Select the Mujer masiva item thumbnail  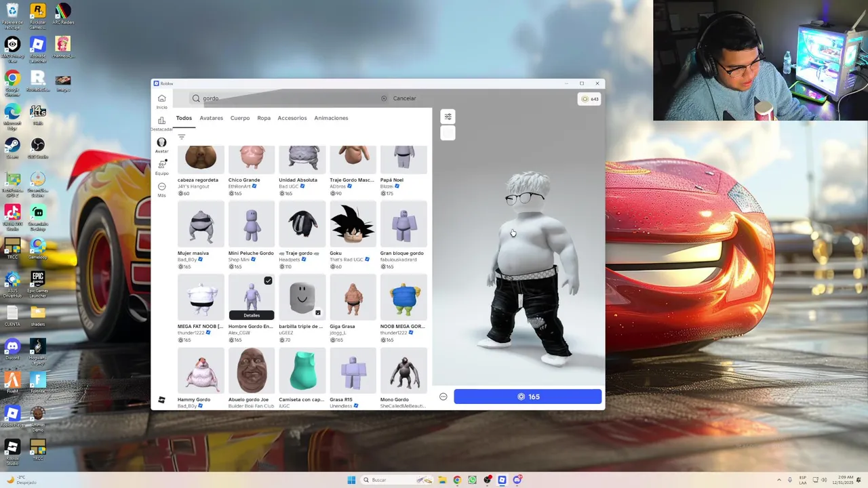(201, 224)
